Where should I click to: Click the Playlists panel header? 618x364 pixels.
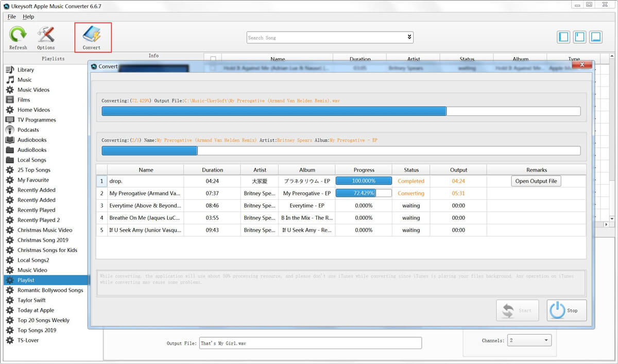click(53, 59)
